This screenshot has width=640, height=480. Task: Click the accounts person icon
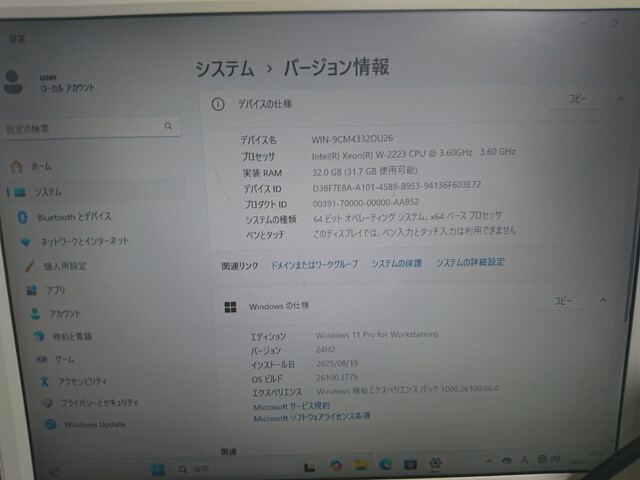pyautogui.click(x=35, y=313)
